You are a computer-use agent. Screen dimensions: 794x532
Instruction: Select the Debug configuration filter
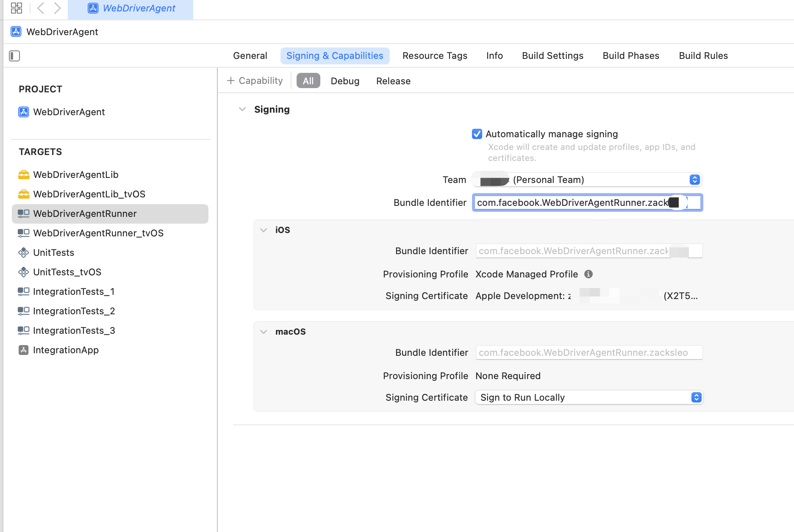[345, 80]
